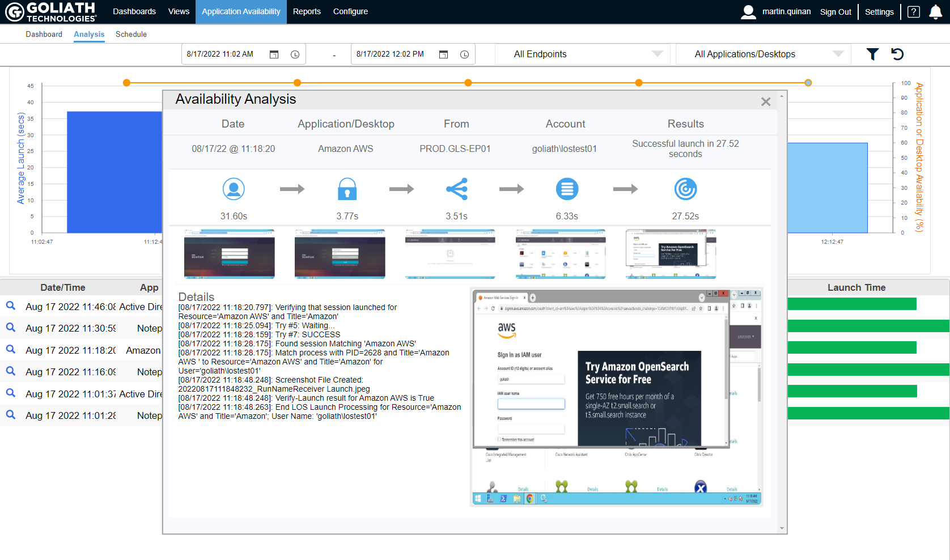Click the final launch target icon in the workflow

click(x=685, y=189)
